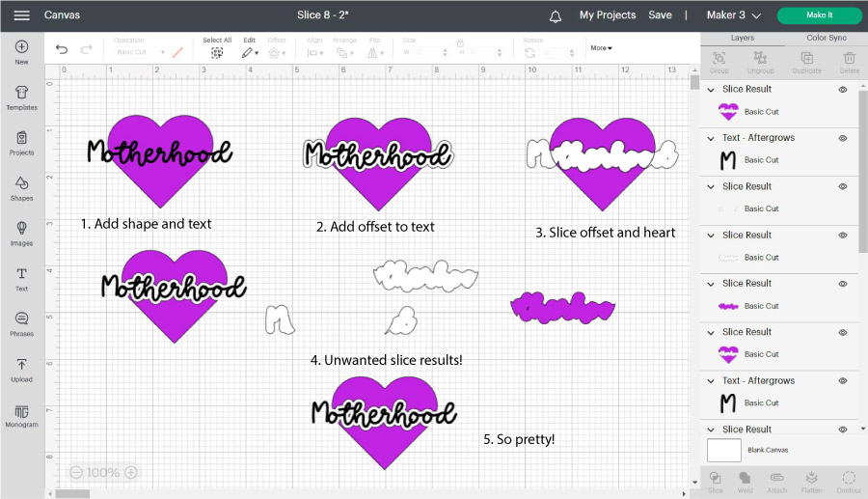The height and width of the screenshot is (499, 868).
Task: Open the Shapes tool
Action: [21, 189]
